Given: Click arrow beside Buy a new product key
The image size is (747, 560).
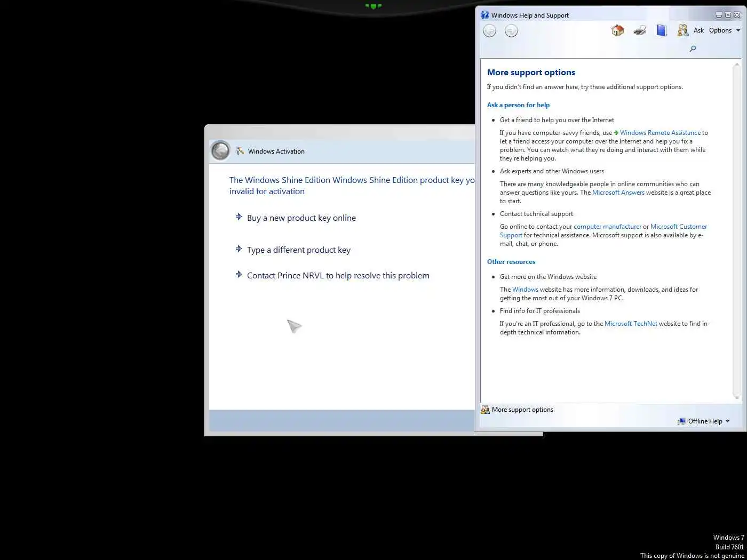Looking at the screenshot, I should tap(239, 217).
